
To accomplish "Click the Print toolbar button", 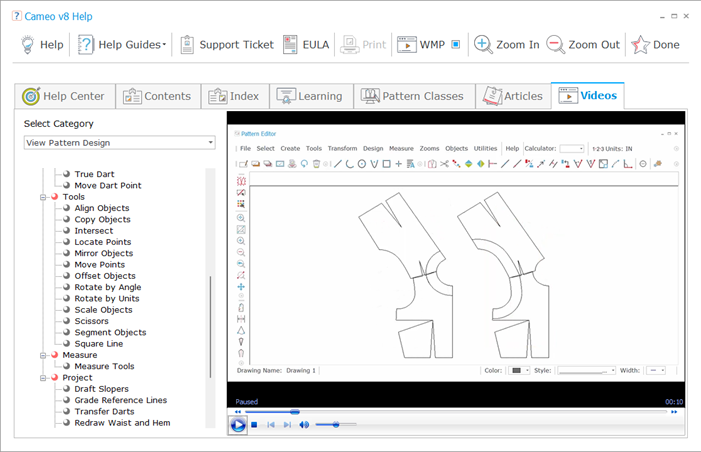I will tap(363, 45).
